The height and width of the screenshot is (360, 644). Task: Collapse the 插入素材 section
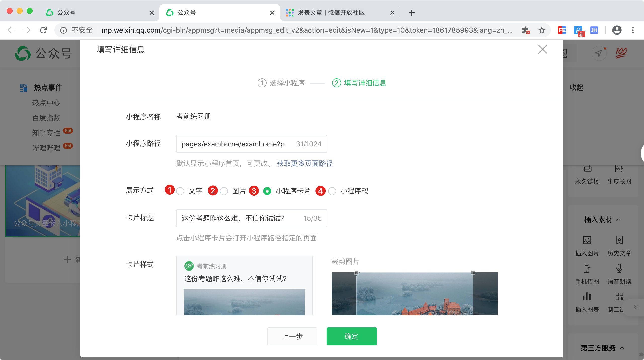(618, 220)
